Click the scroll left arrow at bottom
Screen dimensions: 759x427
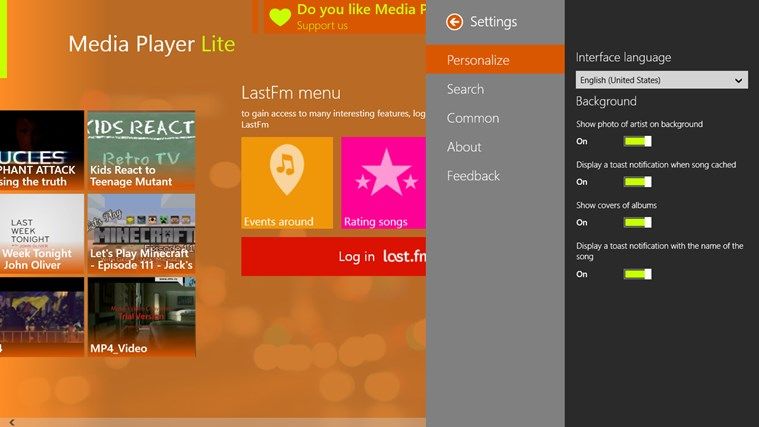[12, 422]
